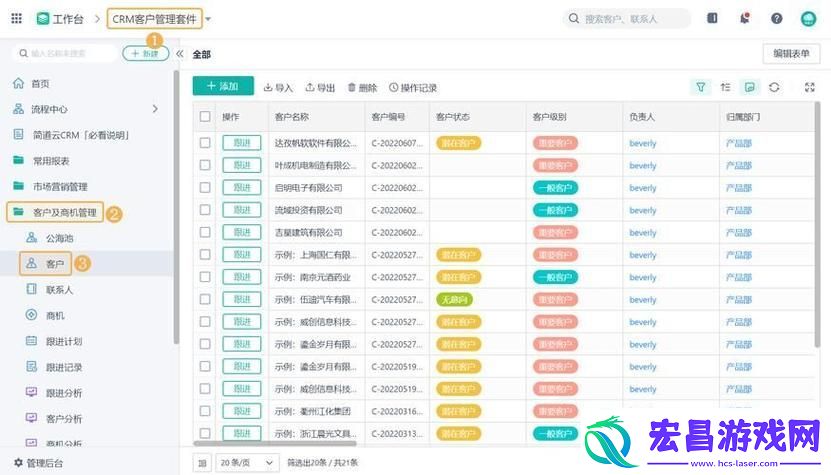This screenshot has width=831, height=475.
Task: Check the row for 流域投资有限公司
Action: pos(205,209)
